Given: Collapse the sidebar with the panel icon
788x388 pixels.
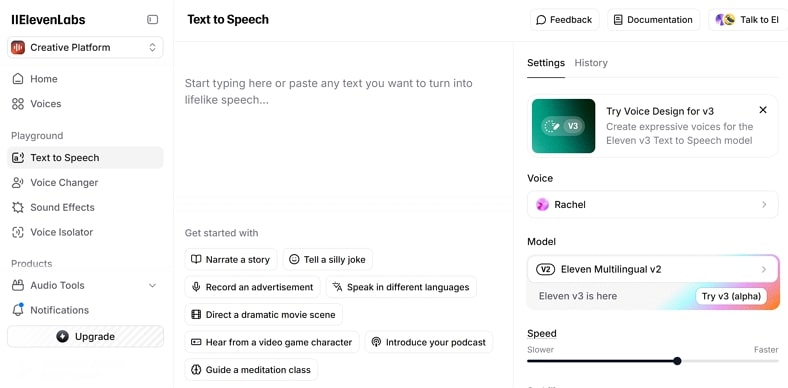Looking at the screenshot, I should (152, 20).
